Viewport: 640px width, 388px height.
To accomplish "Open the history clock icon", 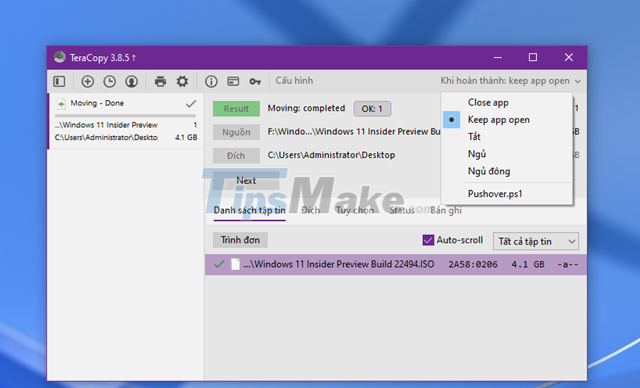I will tap(109, 82).
